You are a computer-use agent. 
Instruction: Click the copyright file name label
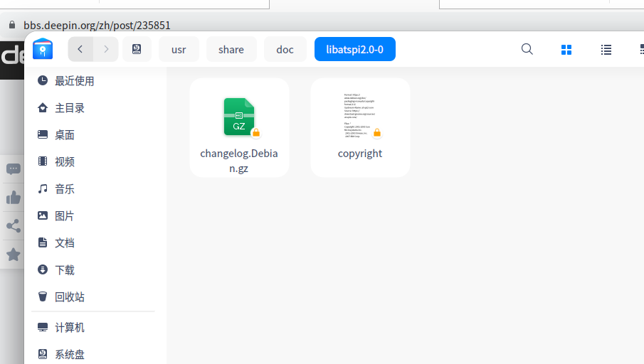pyautogui.click(x=360, y=154)
